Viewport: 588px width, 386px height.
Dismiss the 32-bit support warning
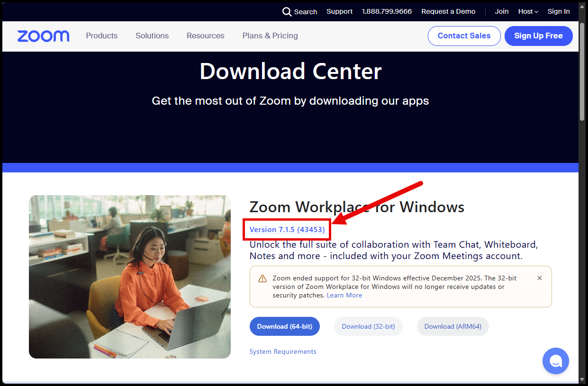coord(539,278)
